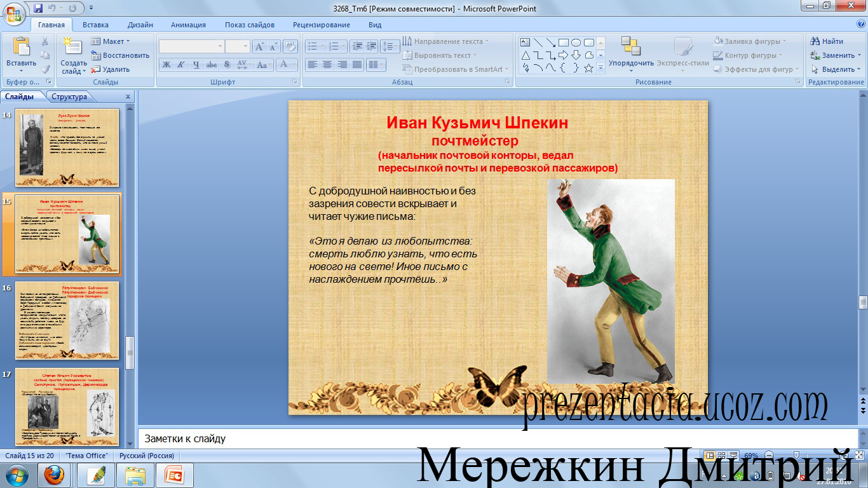The image size is (868, 488).
Task: Select the right arrow shape in the gallery
Action: (x=563, y=55)
